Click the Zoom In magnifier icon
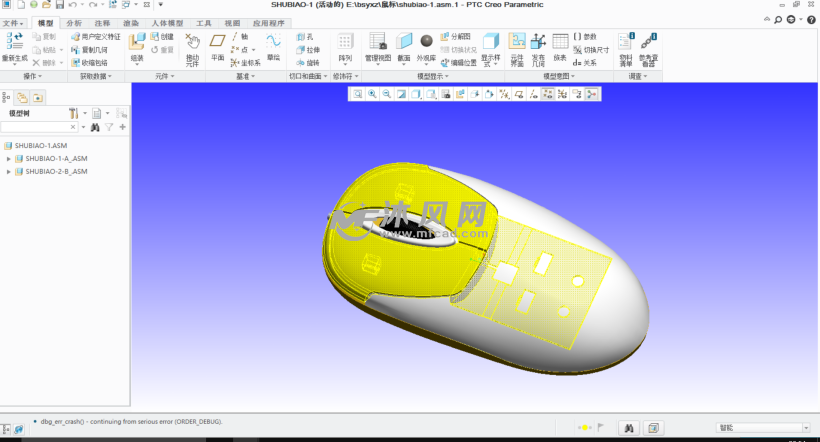The width and height of the screenshot is (820, 442). click(x=372, y=94)
